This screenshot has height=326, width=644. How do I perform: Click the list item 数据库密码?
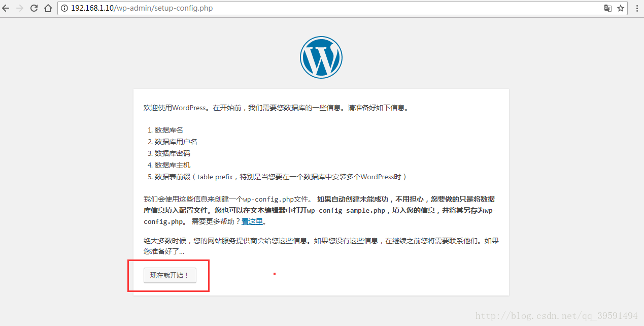[x=173, y=153]
